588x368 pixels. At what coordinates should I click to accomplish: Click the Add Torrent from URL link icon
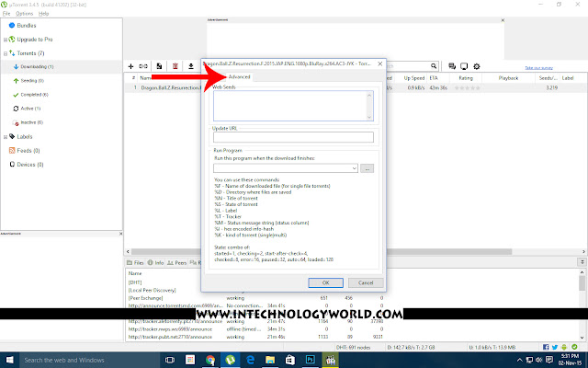[x=143, y=66]
